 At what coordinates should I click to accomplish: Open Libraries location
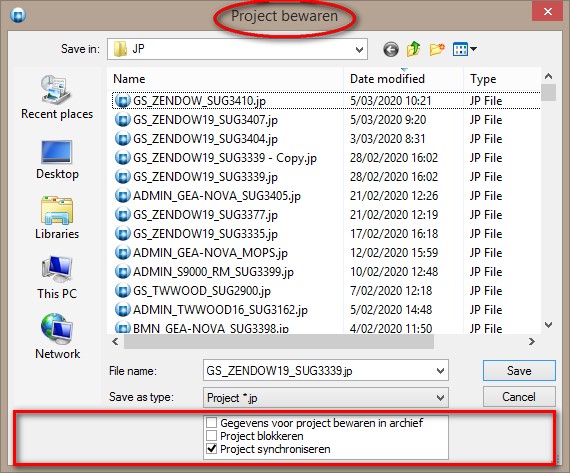point(57,218)
